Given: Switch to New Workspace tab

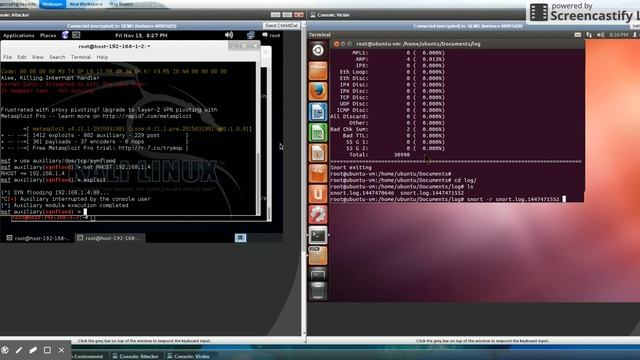Looking at the screenshot, I should pyautogui.click(x=86, y=4).
